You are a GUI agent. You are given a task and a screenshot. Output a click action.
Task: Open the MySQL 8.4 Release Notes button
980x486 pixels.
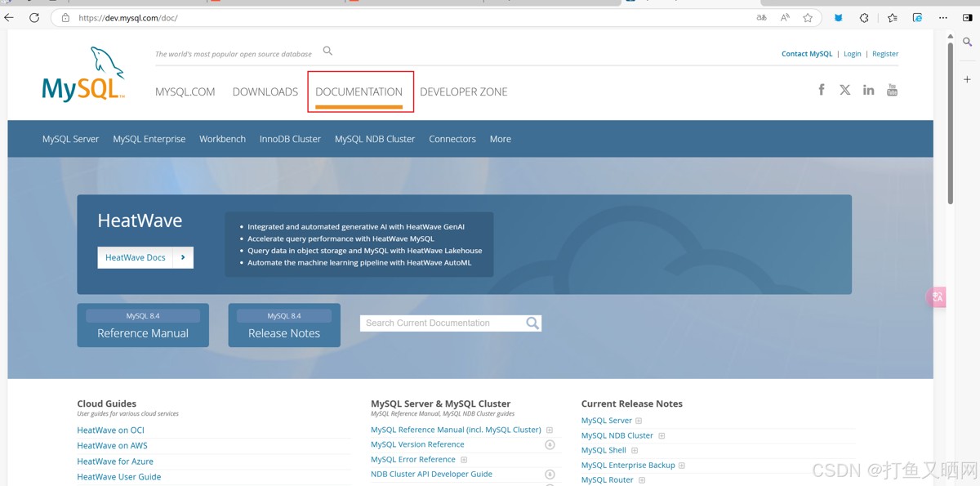[284, 325]
